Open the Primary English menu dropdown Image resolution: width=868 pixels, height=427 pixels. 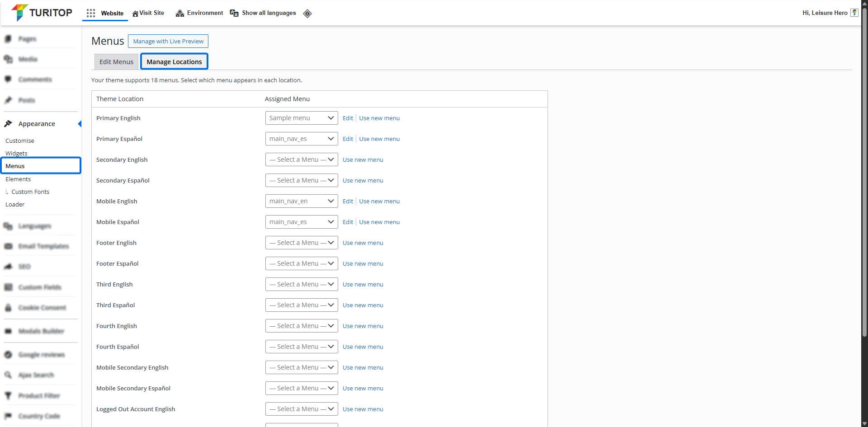tap(301, 118)
